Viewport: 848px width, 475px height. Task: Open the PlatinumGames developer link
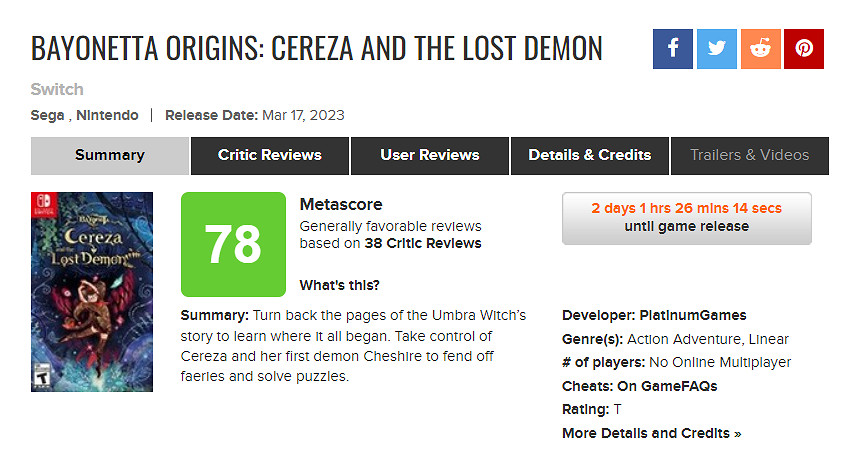click(688, 315)
